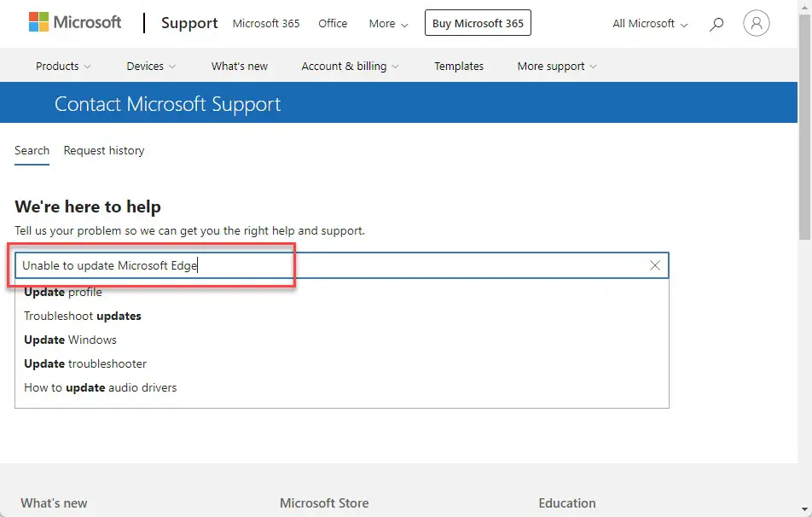
Task: Choose How to update audio drivers suggestion
Action: tap(101, 387)
